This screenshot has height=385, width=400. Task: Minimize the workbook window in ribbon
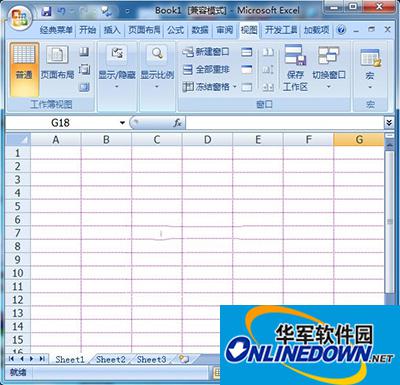click(356, 30)
